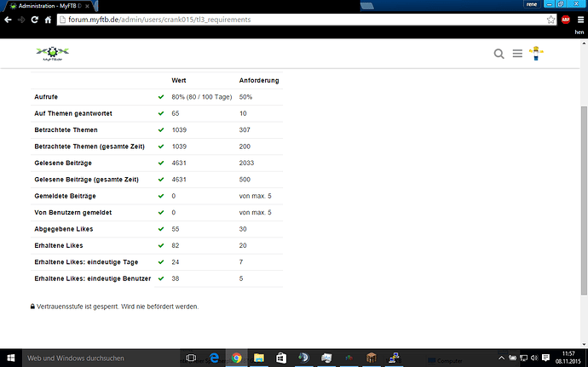588x367 pixels.
Task: Click the forum search magnifier icon
Action: 499,54
